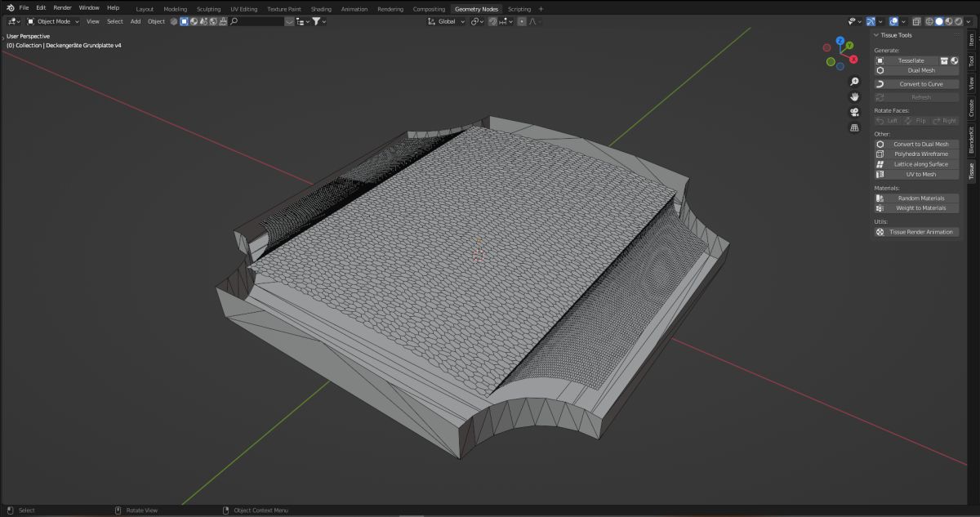Switch to material preview shading

click(947, 21)
